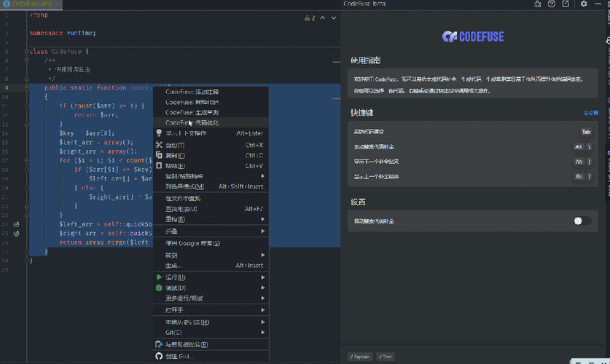Click the green debug bug icon
Image resolution: width=610 pixels, height=364 pixels.
pyautogui.click(x=159, y=288)
